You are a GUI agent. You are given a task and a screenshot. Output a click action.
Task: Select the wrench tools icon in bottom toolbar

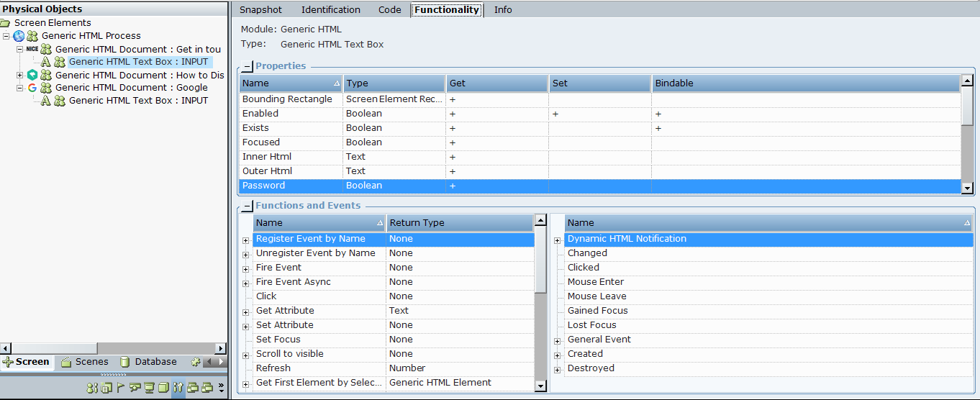178,388
